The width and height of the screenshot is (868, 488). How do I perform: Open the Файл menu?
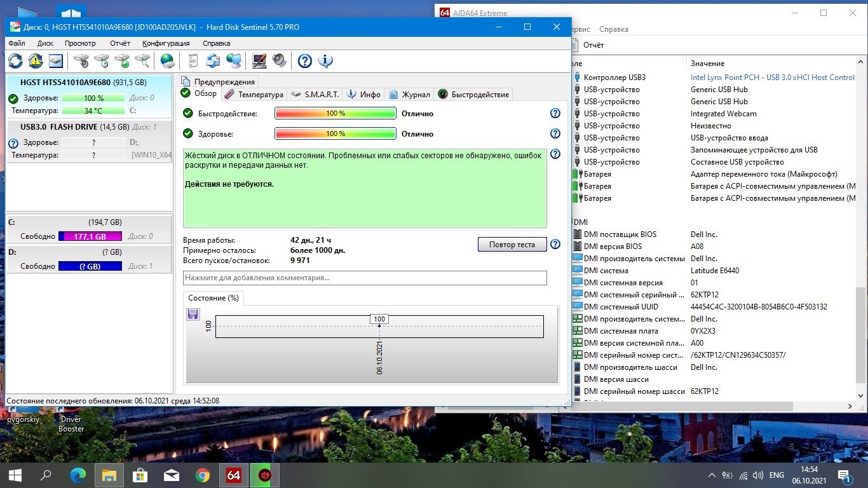pyautogui.click(x=17, y=43)
